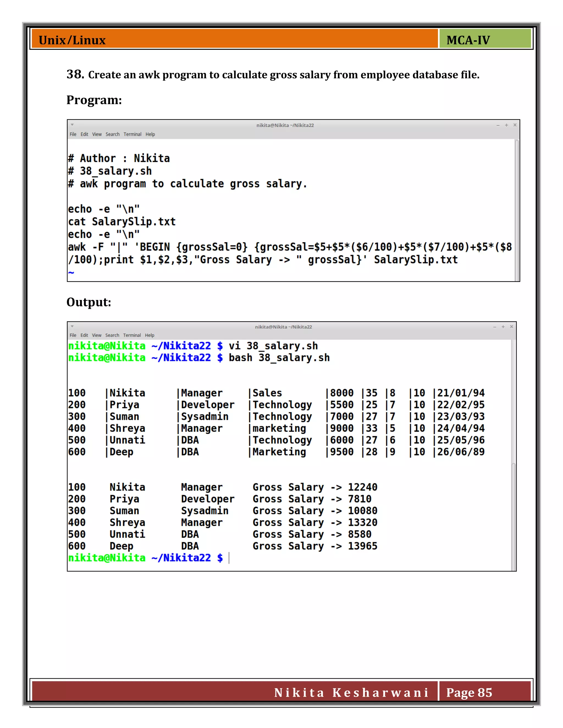Close the output terminal window
The image size is (563, 728).
(x=512, y=327)
